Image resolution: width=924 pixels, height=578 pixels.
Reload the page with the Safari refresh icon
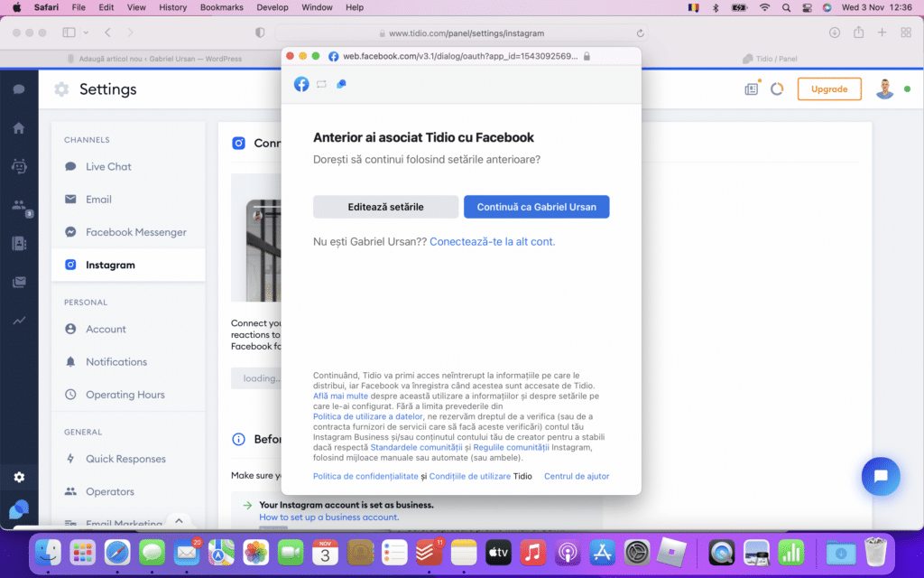(x=640, y=33)
